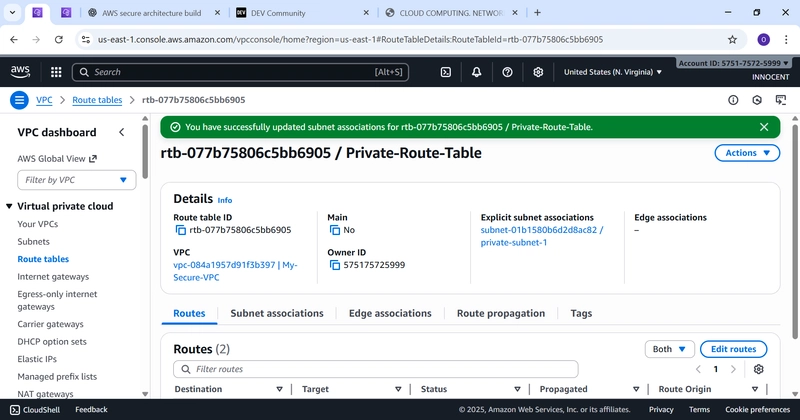Open the My-Secure-VPC link
The image size is (800, 420).
(x=235, y=271)
